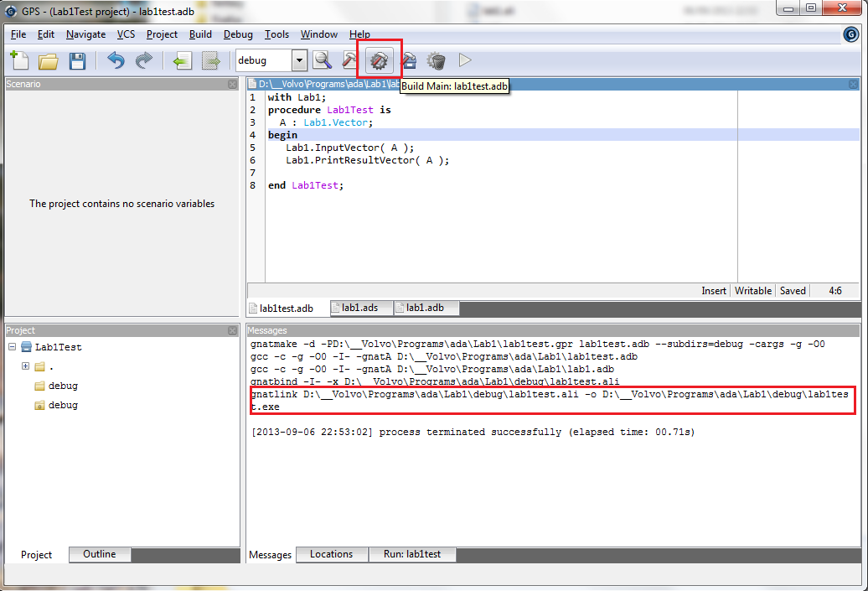
Task: Undo the last edit
Action: click(x=116, y=60)
